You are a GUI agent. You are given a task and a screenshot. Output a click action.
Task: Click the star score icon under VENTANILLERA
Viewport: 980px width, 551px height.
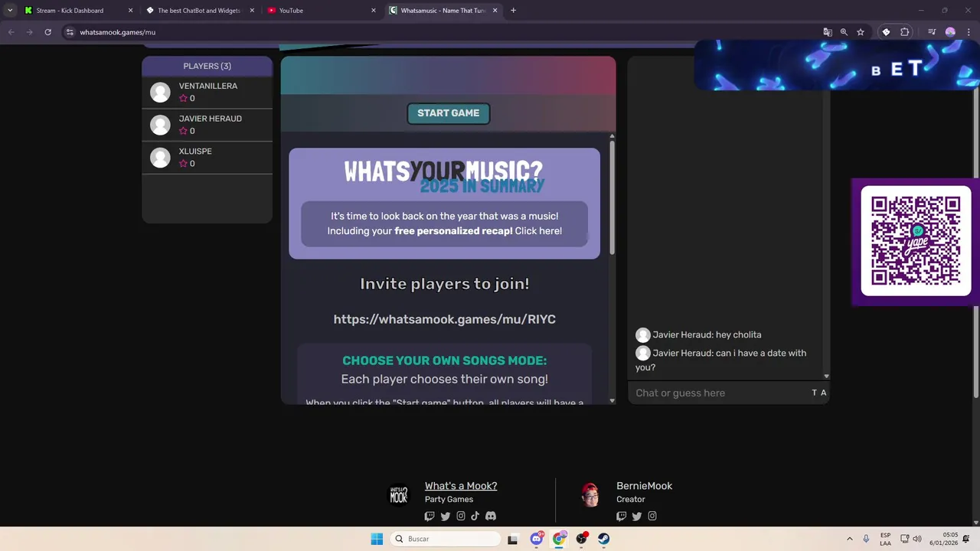(183, 99)
